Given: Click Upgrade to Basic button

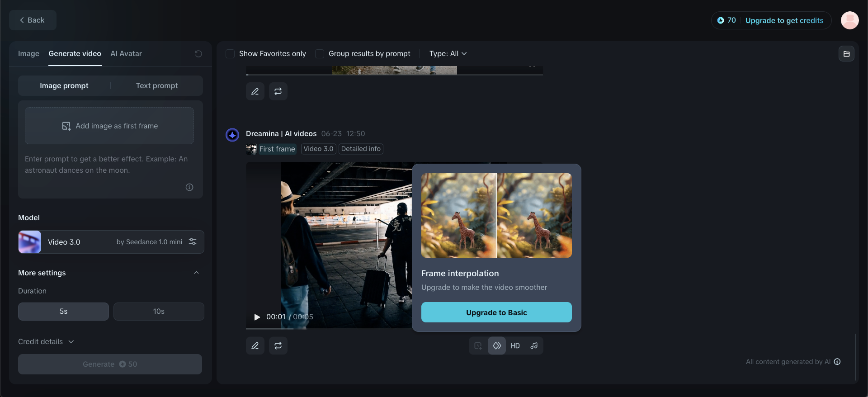Looking at the screenshot, I should pyautogui.click(x=496, y=312).
